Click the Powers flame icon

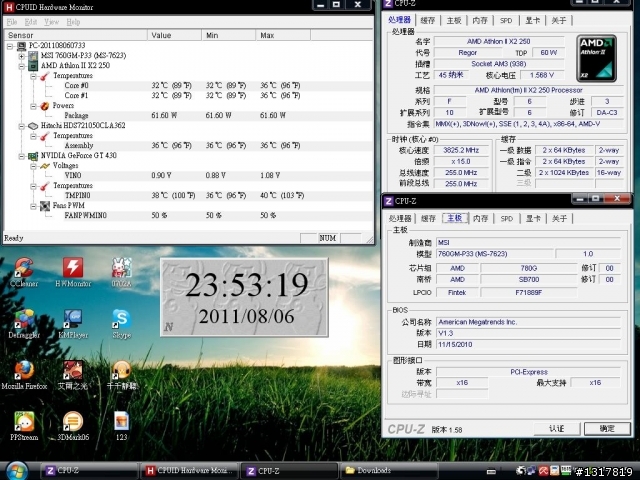(44, 106)
